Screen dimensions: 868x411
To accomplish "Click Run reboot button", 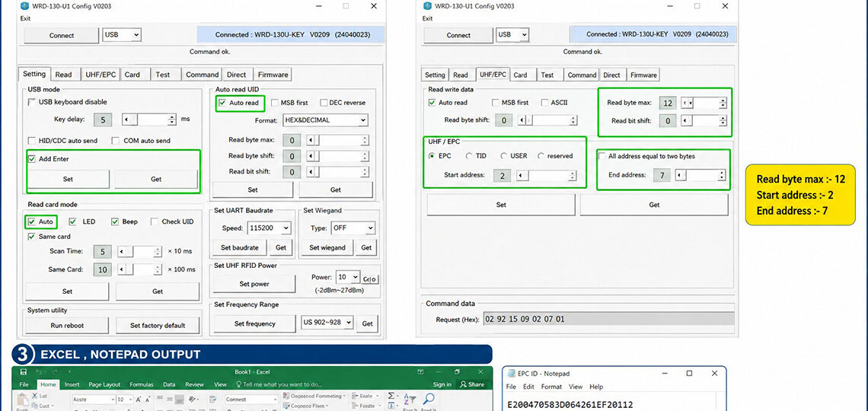I will click(x=67, y=325).
